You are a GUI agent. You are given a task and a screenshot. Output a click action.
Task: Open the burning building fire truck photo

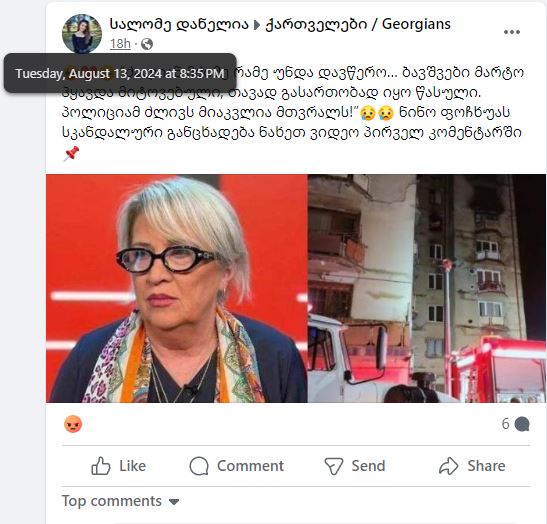(x=427, y=288)
